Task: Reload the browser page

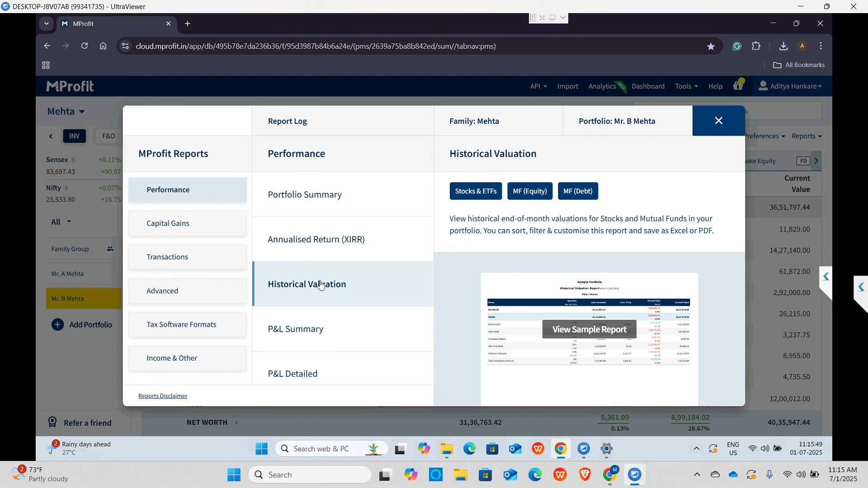Action: click(x=84, y=46)
